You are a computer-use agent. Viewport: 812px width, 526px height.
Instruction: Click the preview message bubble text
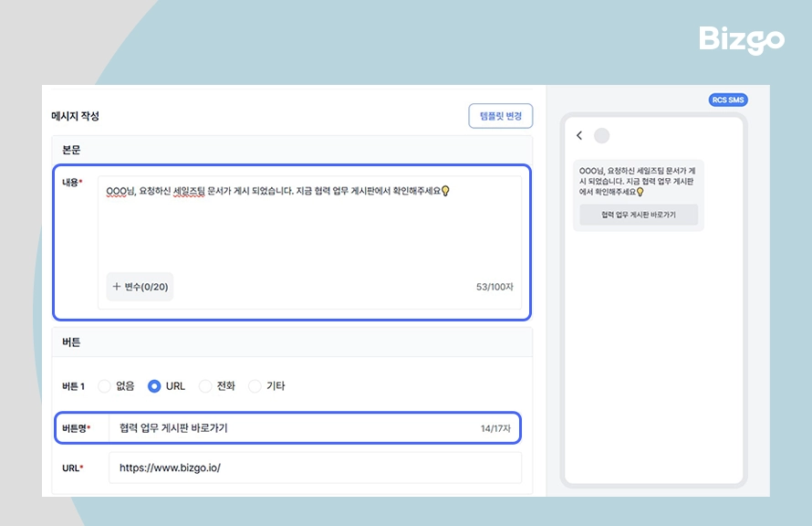coord(637,182)
